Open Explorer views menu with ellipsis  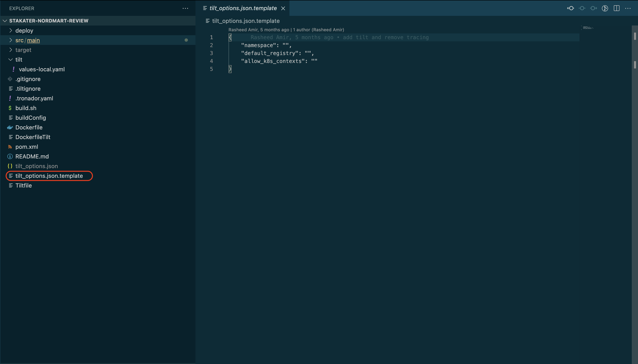tap(185, 8)
